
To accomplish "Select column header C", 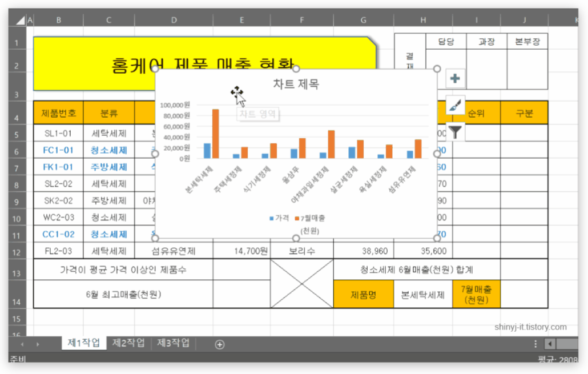I will (108, 20).
